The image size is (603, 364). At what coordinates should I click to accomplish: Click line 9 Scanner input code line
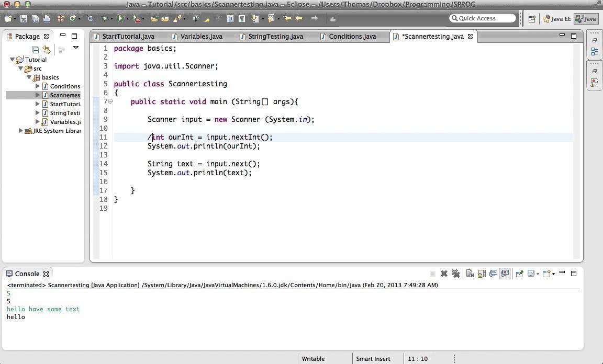[231, 120]
